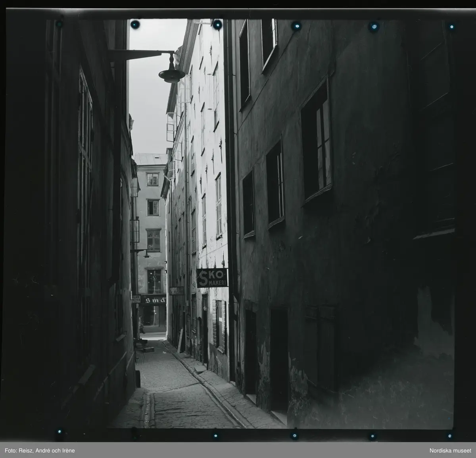Click the shop window below the Små sign
Image resolution: width=476 pixels, height=458 pixels.
153,318
